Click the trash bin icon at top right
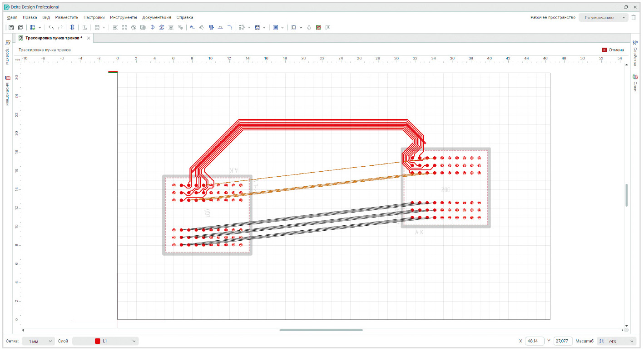Screen dimensions: 644x352 [634, 18]
